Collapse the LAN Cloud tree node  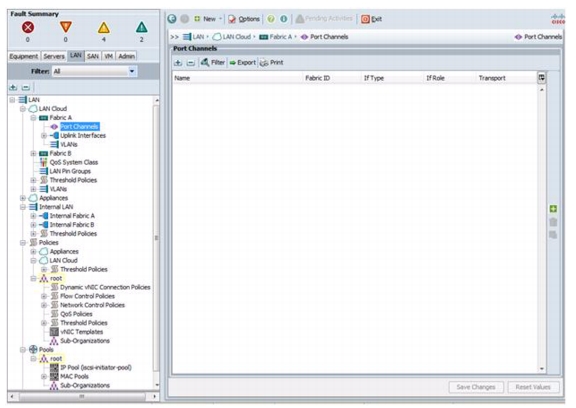[23, 109]
